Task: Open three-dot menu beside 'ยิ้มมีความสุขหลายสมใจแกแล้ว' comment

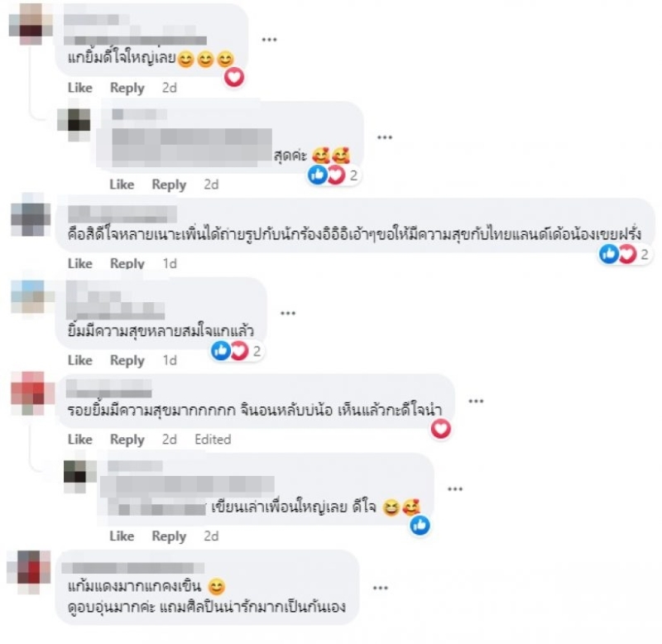Action: 288,314
